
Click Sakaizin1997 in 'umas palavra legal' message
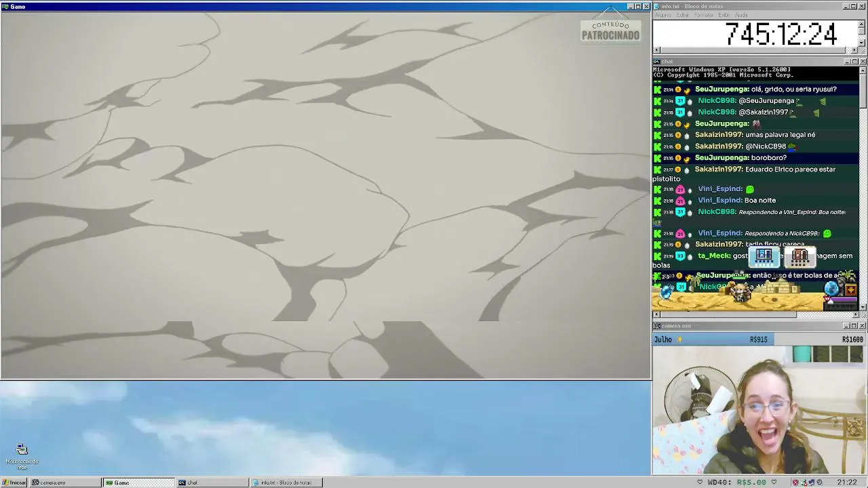pos(719,135)
